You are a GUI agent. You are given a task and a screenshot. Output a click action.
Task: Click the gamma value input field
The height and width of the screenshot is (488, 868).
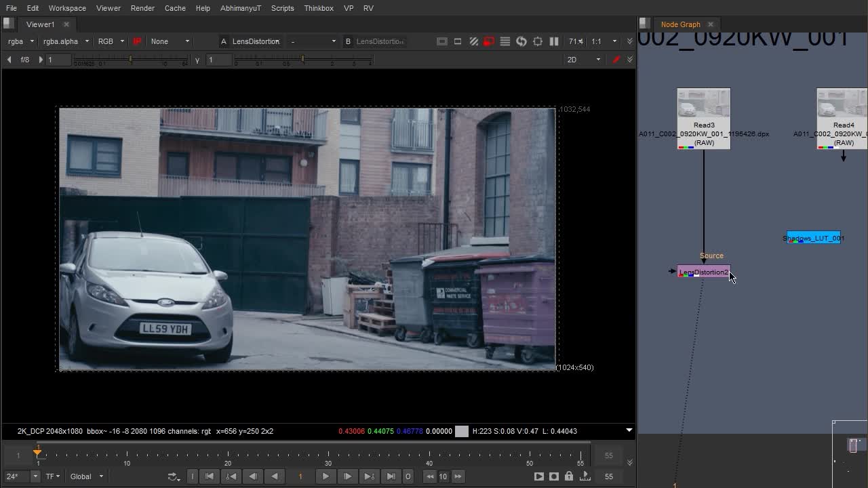[x=219, y=60]
